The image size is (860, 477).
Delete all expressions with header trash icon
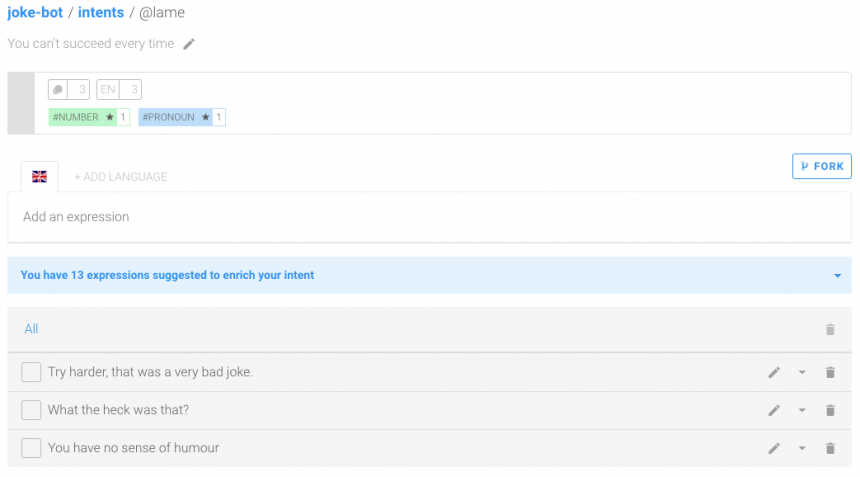coord(830,329)
